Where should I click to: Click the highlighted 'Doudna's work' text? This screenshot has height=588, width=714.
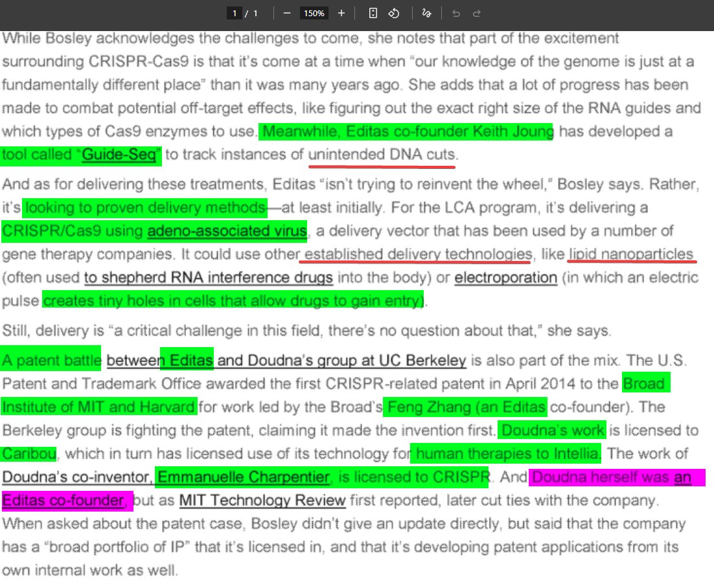pos(553,430)
